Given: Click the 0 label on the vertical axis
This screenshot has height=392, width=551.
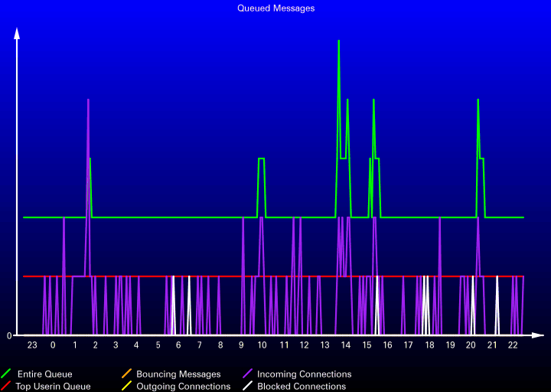Looking at the screenshot, I should (x=9, y=335).
